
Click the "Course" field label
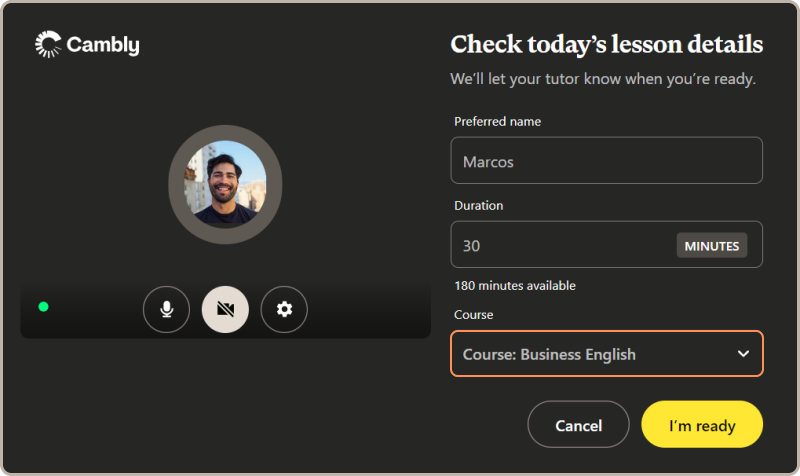(474, 314)
